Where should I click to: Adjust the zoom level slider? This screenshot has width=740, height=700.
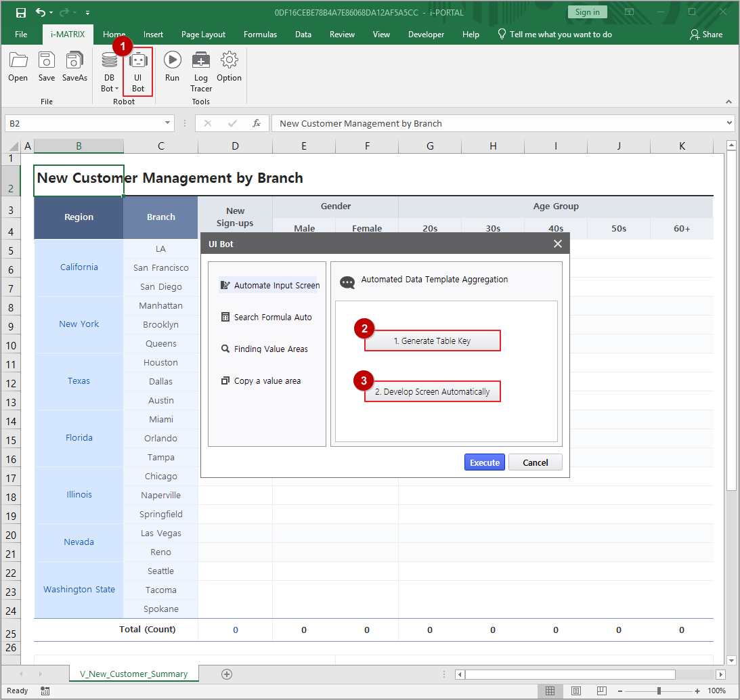[x=659, y=691]
